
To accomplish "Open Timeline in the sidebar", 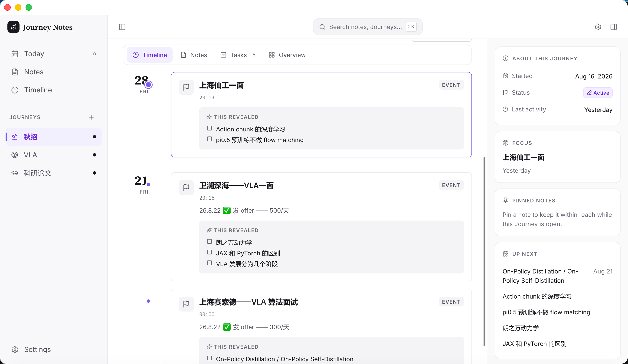I will click(54, 90).
